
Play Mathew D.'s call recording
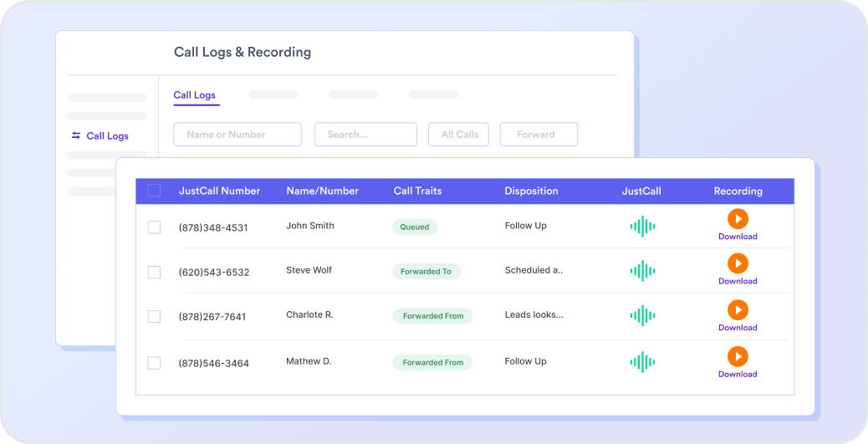737,357
